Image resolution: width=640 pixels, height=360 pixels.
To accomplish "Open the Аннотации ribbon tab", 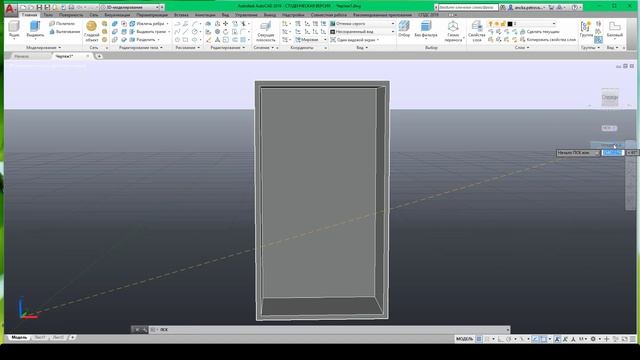I will [205, 15].
